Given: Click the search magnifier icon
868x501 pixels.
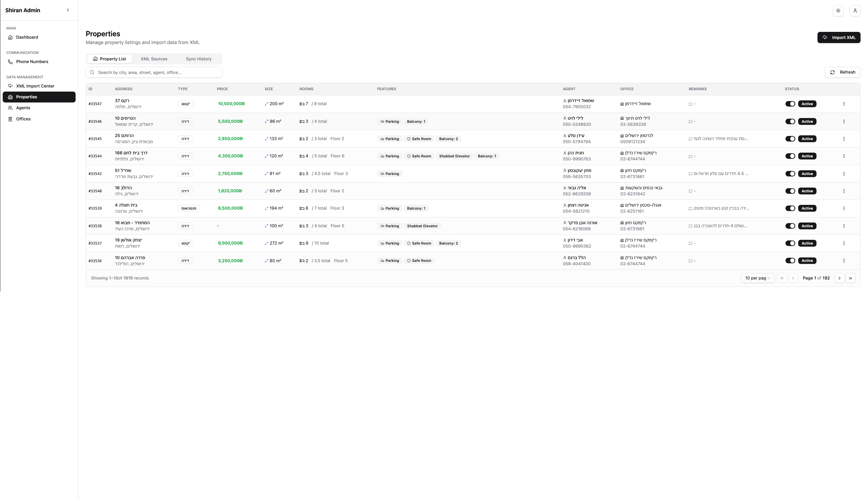Looking at the screenshot, I should tap(92, 72).
